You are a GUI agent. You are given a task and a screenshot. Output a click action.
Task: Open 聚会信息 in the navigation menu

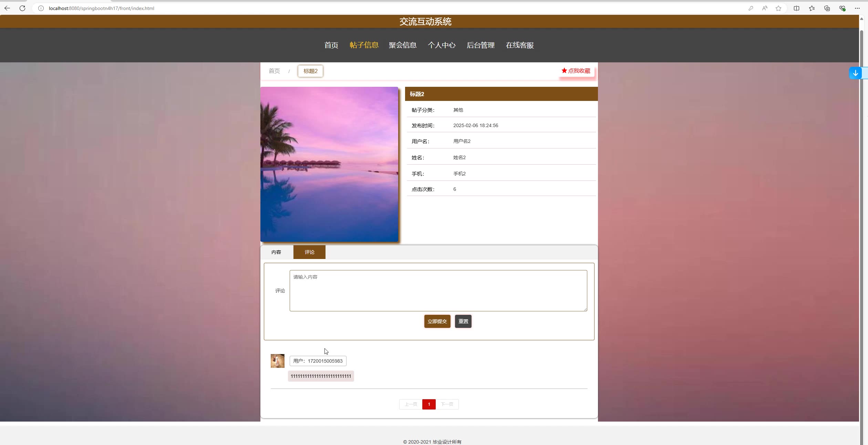click(403, 45)
